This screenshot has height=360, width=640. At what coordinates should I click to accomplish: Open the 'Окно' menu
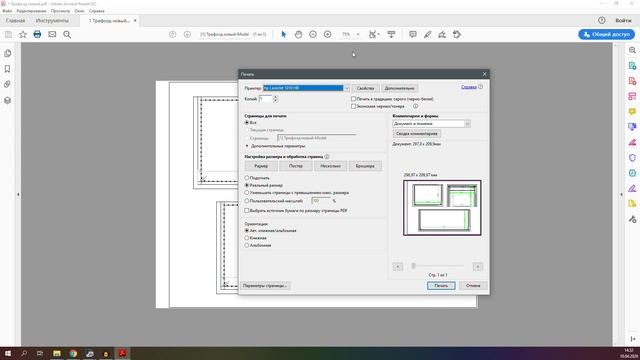(x=80, y=11)
